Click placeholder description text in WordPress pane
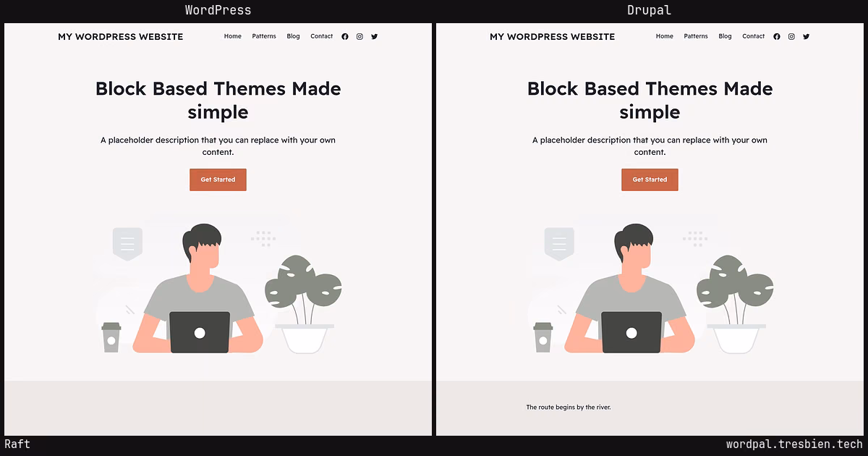This screenshot has height=456, width=868. point(218,146)
